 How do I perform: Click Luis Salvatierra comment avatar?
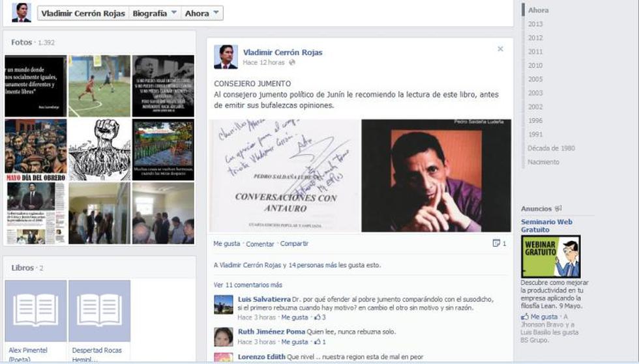(x=223, y=305)
